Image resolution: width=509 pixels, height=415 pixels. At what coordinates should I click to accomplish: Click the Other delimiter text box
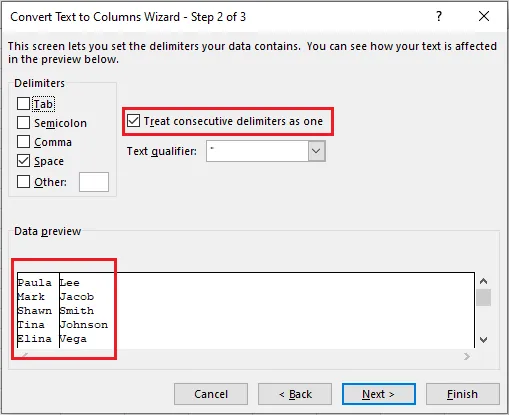[x=94, y=182]
